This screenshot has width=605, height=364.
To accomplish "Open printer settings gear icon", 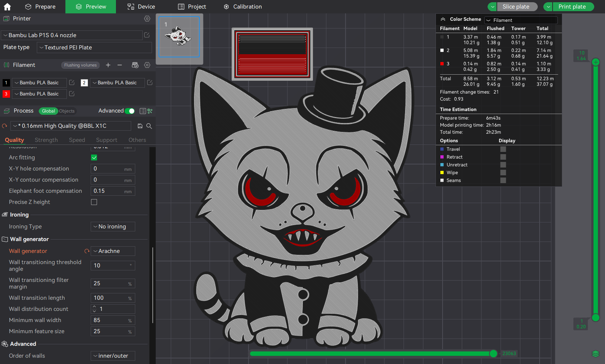I will click(x=147, y=19).
